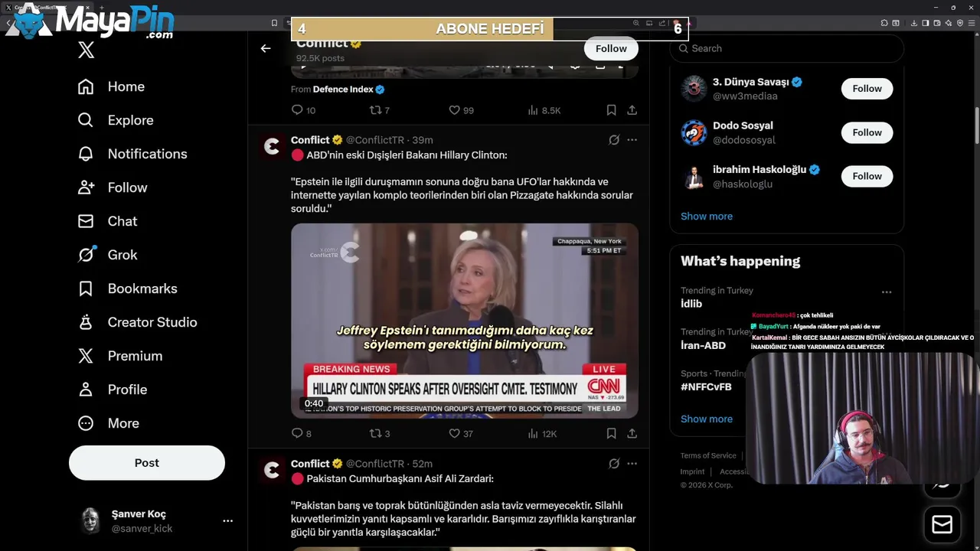Go back with the left arrow icon
Viewport: 980px width, 551px height.
tap(266, 48)
